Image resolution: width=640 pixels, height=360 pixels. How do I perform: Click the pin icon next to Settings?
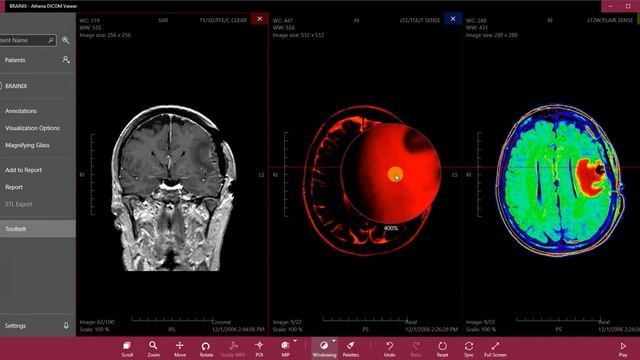[x=66, y=326]
